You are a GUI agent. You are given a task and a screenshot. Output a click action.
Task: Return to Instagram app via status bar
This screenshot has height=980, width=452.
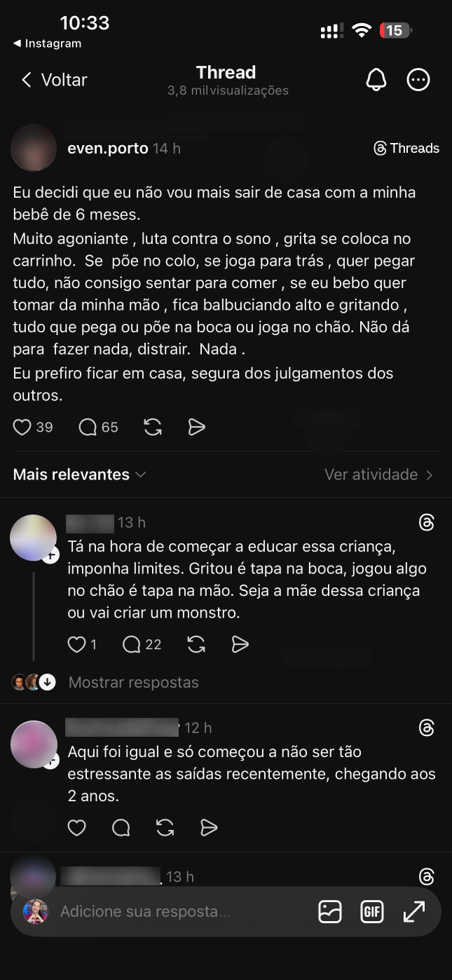[47, 43]
